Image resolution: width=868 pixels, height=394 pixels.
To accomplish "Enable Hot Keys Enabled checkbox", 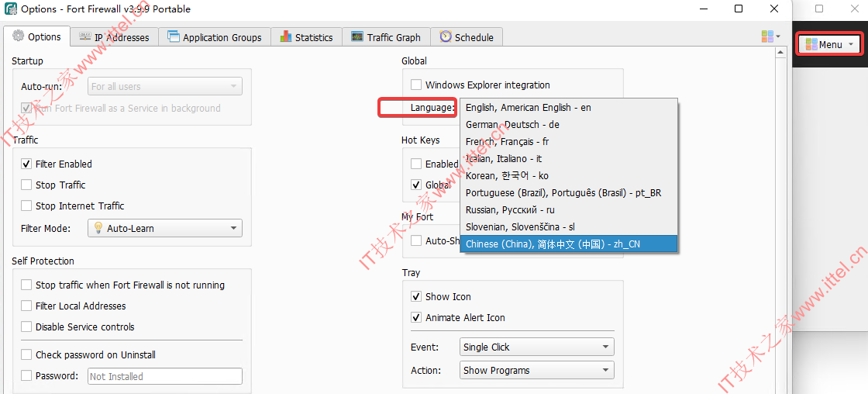I will (415, 164).
